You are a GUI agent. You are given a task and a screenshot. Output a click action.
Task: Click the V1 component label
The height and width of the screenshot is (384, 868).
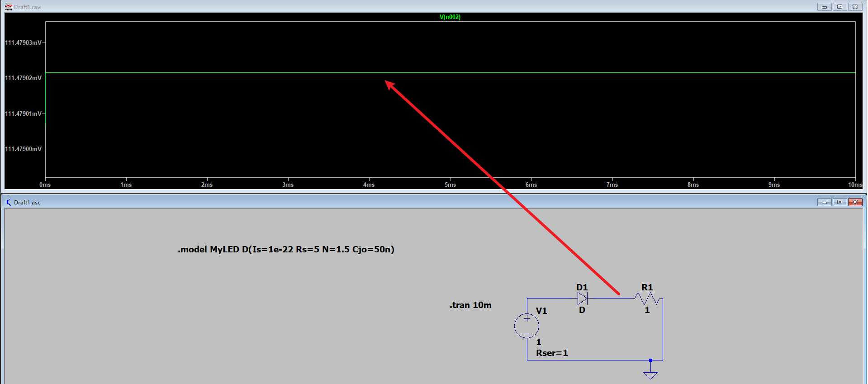coord(541,311)
